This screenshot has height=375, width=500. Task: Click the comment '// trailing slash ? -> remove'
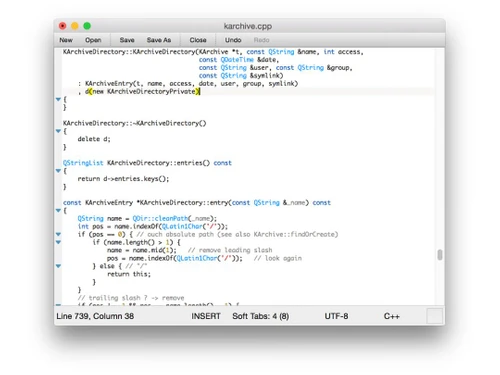[131, 298]
